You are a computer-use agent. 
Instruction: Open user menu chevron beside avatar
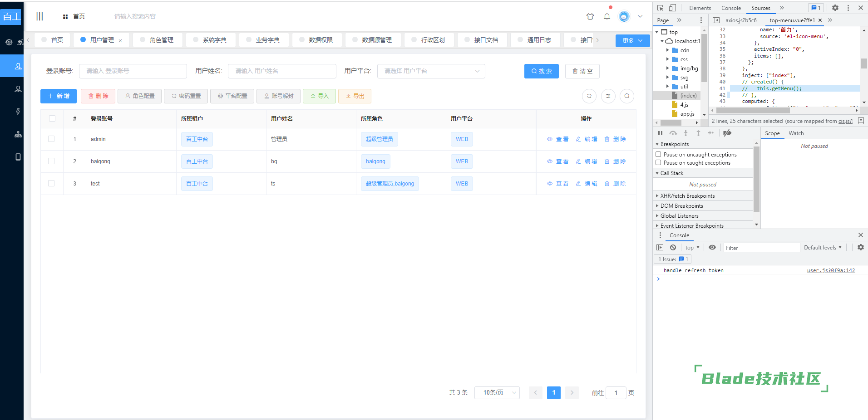point(640,16)
